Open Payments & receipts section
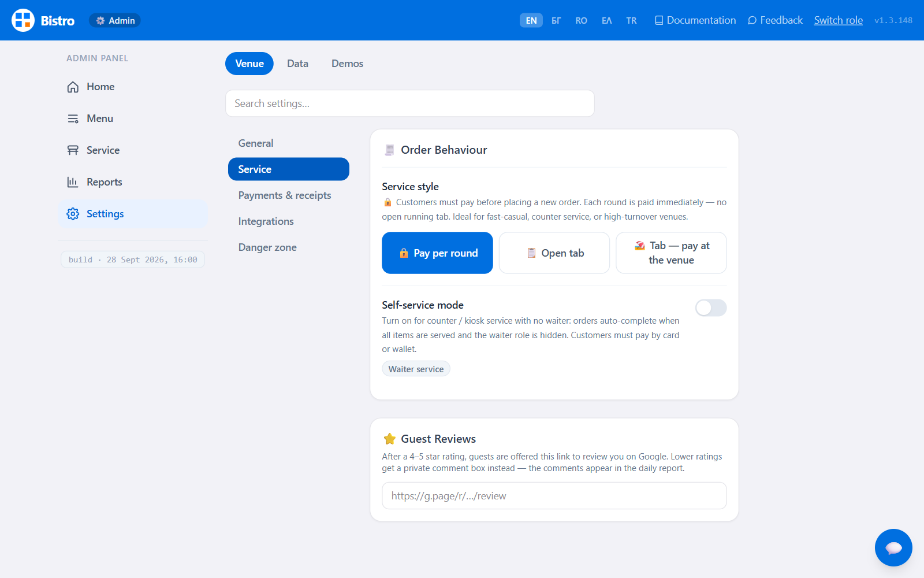 [289, 195]
